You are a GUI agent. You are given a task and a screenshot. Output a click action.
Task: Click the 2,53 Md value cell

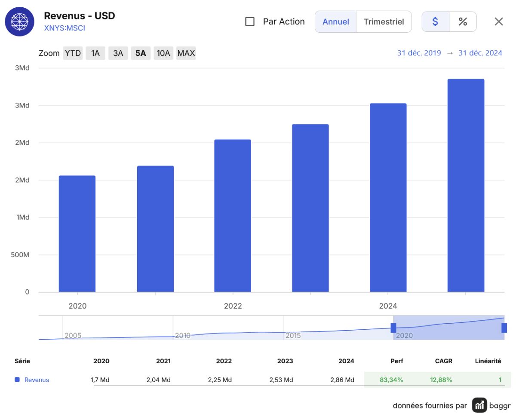click(281, 380)
